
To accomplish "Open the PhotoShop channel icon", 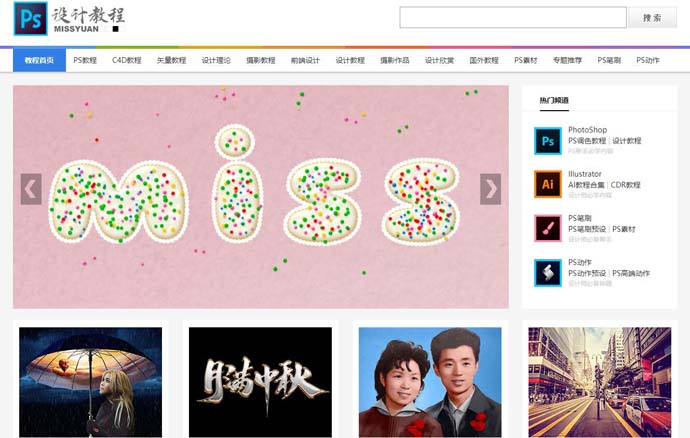I will click(x=548, y=141).
